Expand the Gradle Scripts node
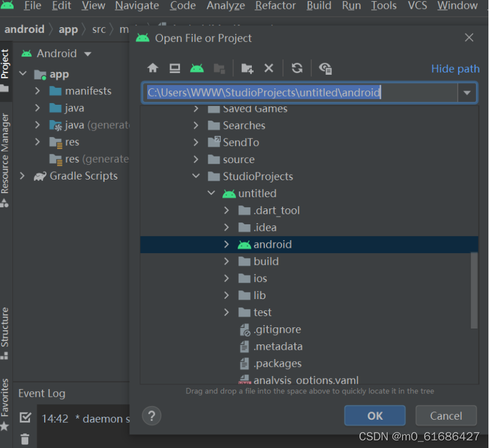This screenshot has height=448, width=489. (x=22, y=175)
